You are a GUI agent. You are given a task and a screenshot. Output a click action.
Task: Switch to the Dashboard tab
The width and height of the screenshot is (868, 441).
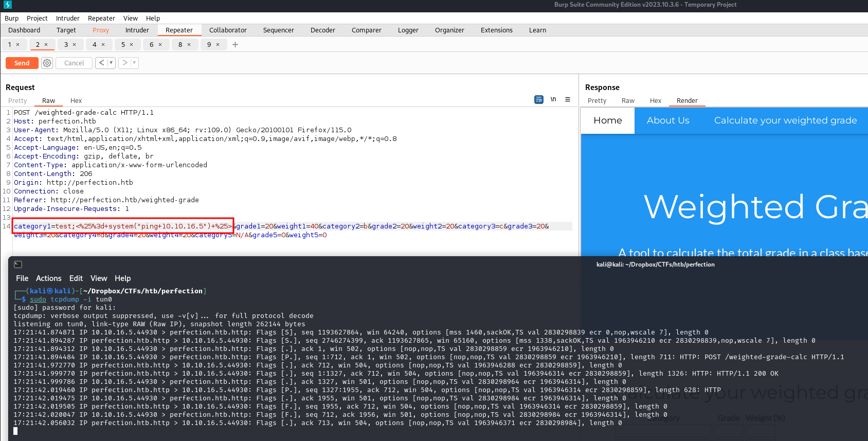[24, 30]
